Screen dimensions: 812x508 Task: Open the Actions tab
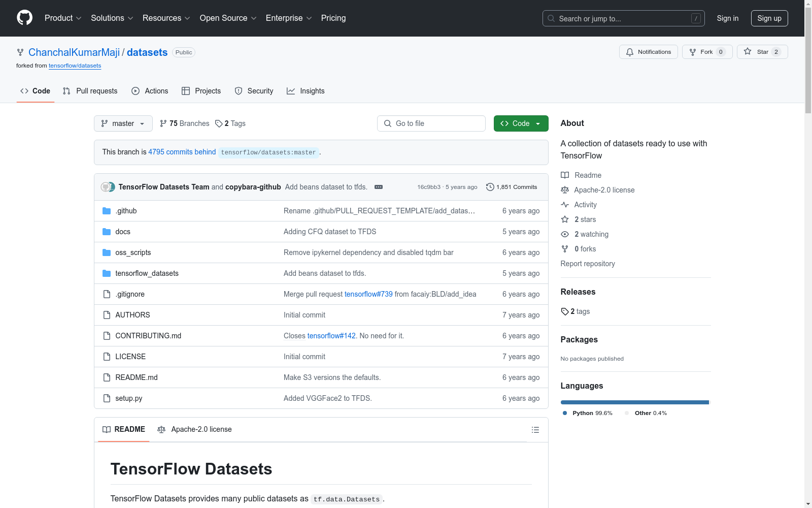150,91
